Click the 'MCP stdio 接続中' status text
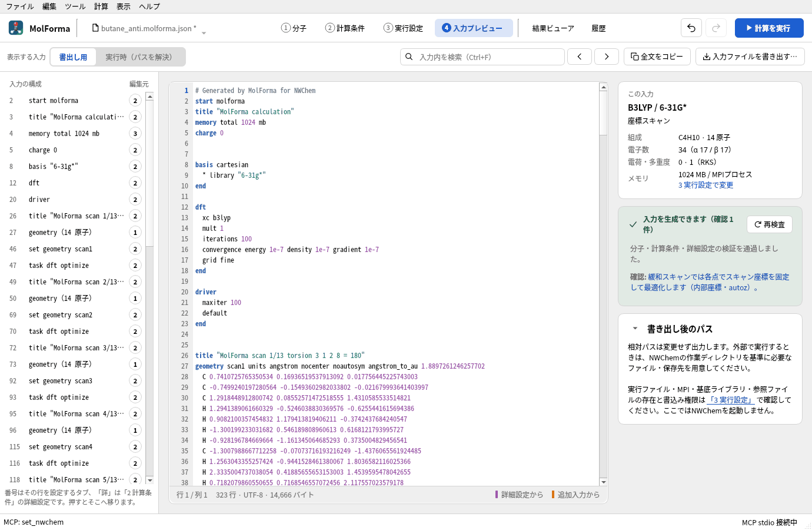The image size is (812, 530). [770, 522]
